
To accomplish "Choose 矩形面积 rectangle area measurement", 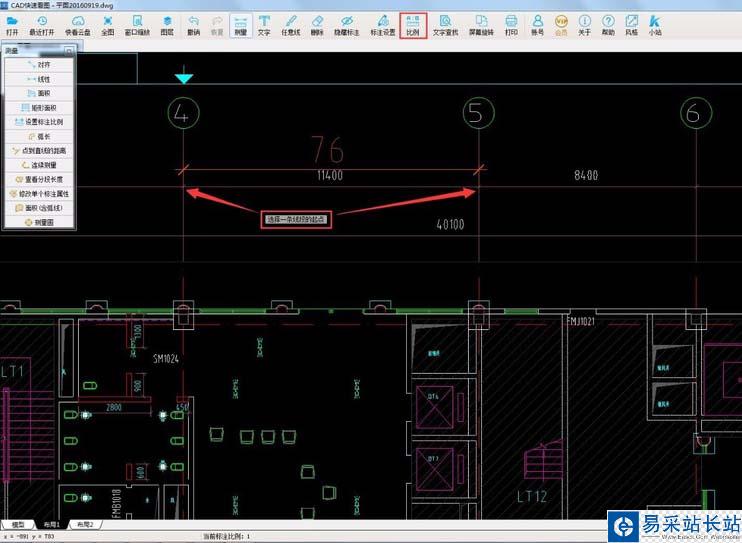I will [x=40, y=107].
